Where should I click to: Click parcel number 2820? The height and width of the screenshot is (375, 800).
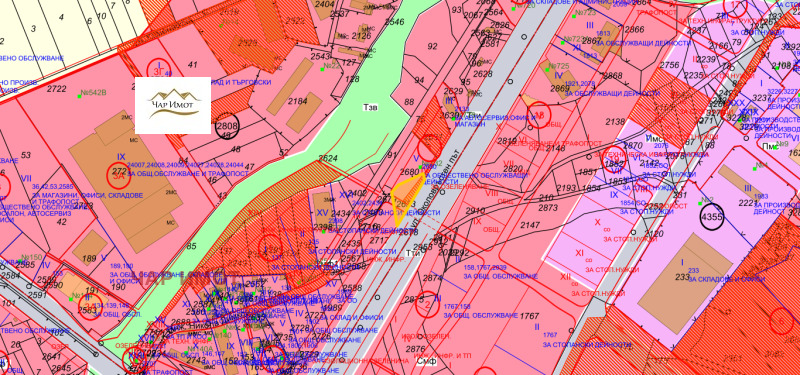[x=513, y=168]
